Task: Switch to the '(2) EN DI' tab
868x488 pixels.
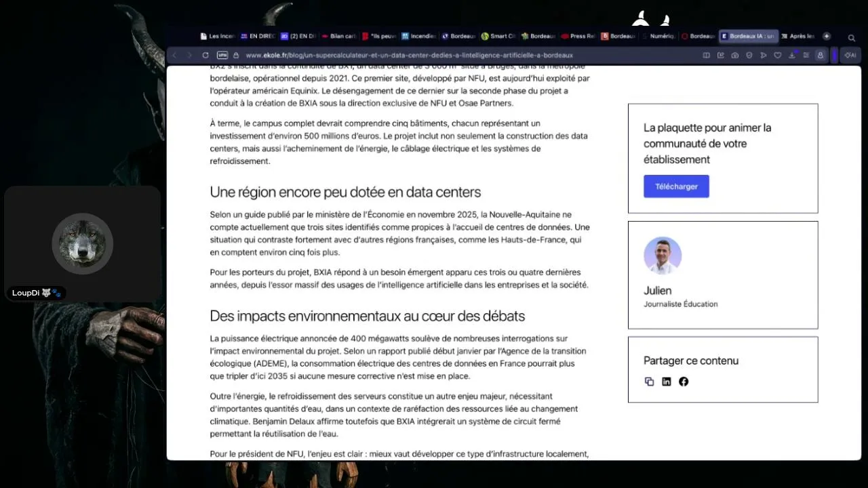Action: [298, 37]
